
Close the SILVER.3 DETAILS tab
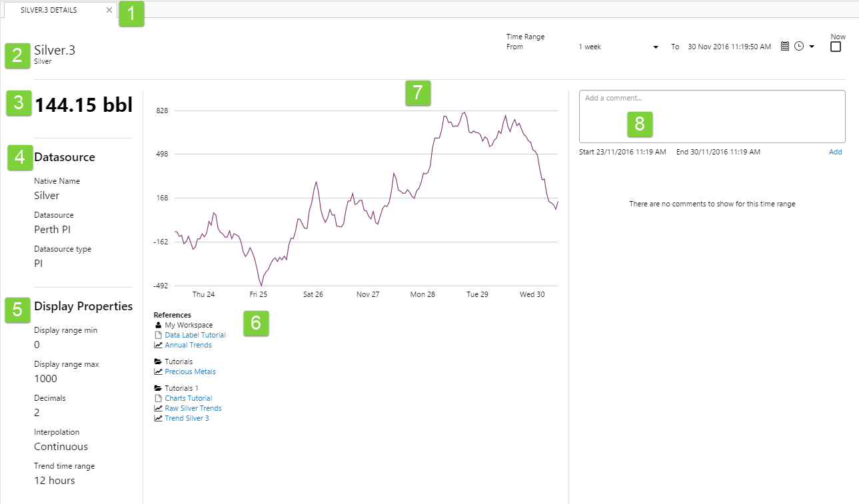109,10
